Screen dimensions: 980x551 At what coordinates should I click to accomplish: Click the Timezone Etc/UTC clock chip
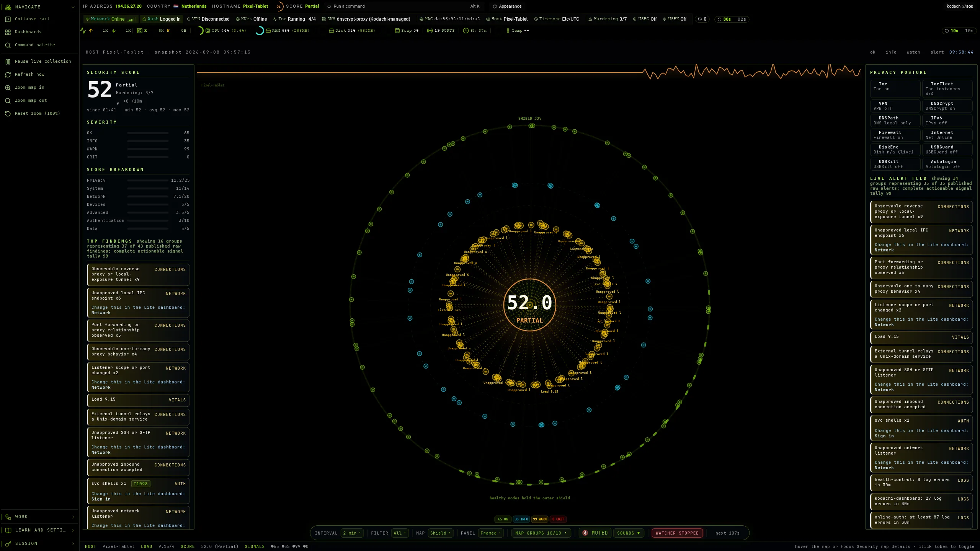557,19
